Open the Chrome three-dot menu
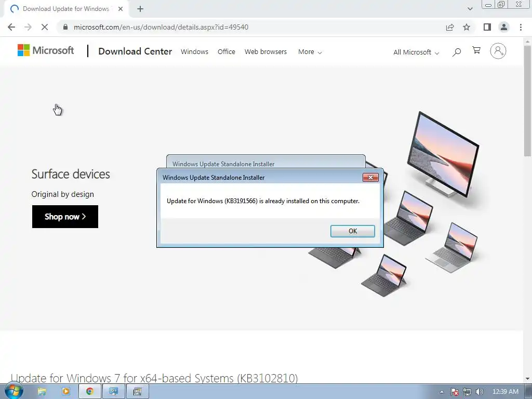Screen dimensions: 532x399 pyautogui.click(x=521, y=27)
